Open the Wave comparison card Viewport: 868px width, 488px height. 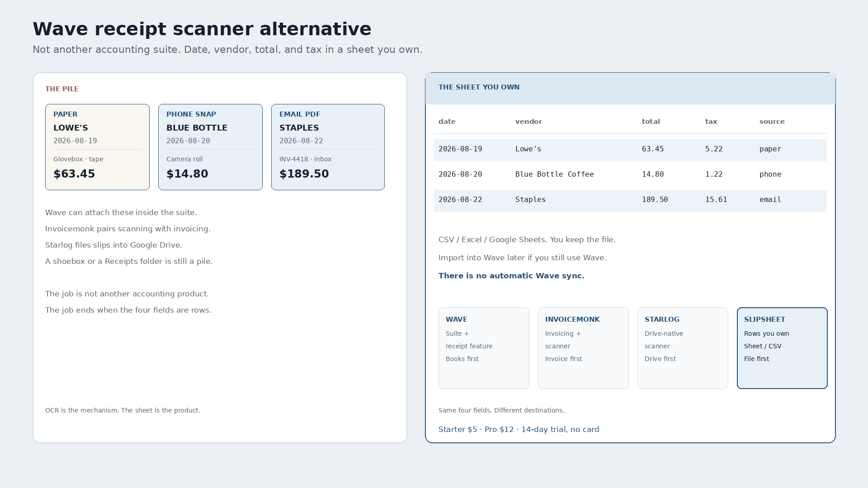tap(484, 348)
